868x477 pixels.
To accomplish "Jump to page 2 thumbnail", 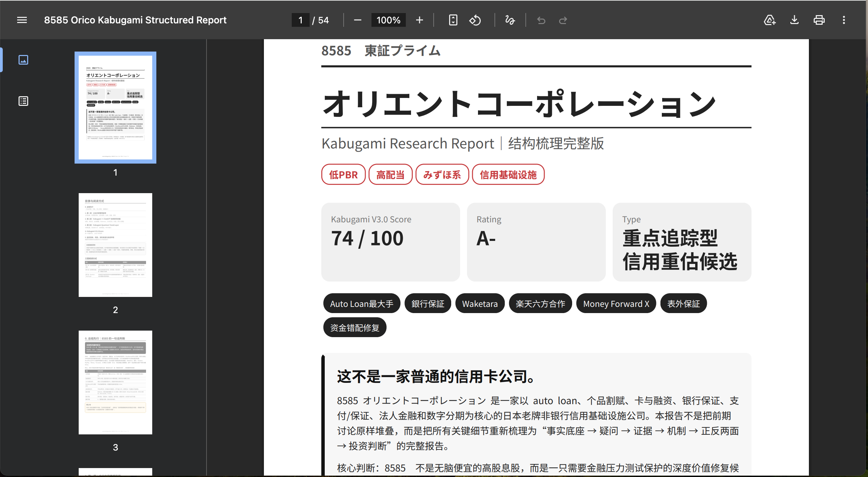I will click(115, 245).
